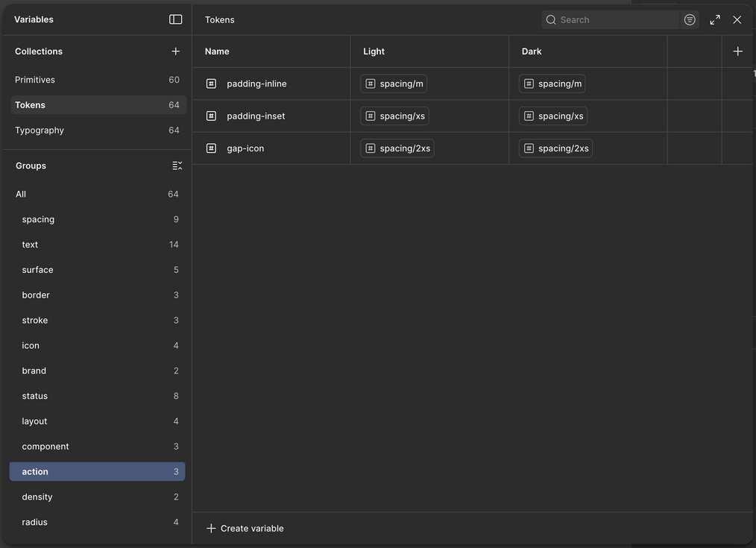
Task: Open the Light value alias spacing/2xs
Action: tap(397, 148)
